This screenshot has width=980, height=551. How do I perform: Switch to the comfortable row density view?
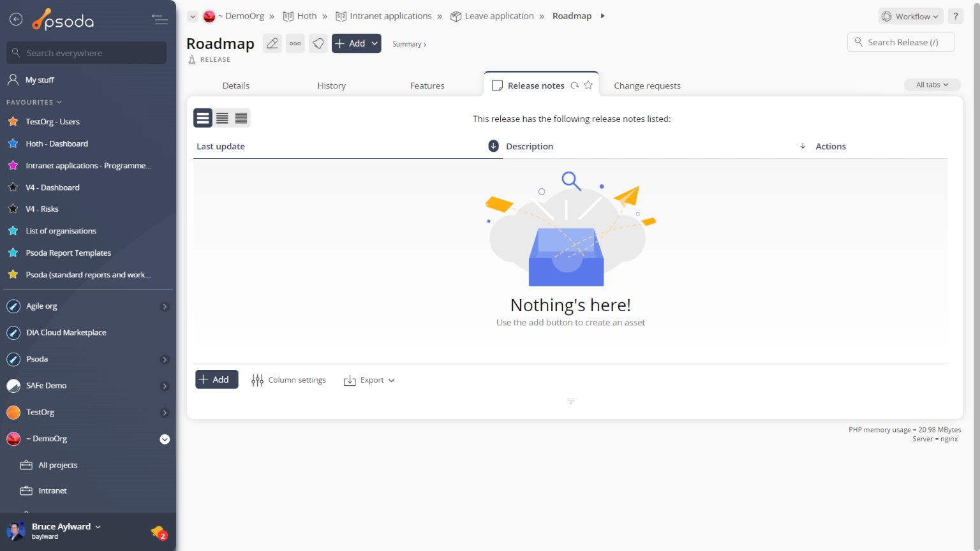pos(203,118)
